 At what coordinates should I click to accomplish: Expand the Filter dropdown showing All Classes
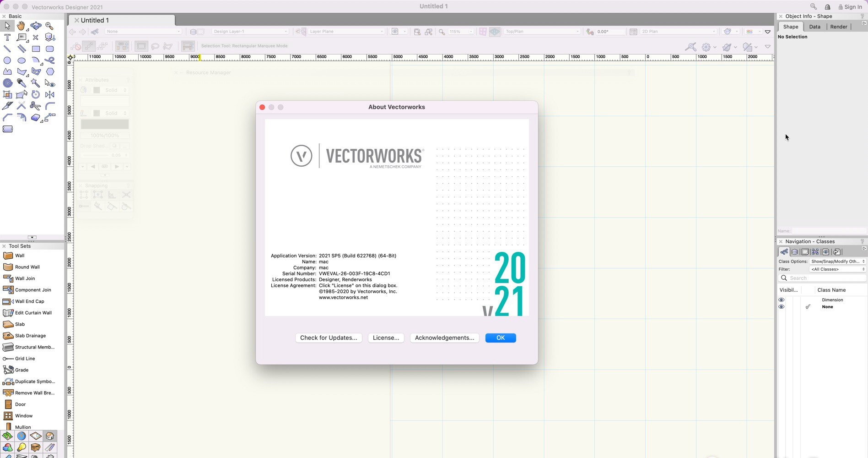pyautogui.click(x=837, y=269)
